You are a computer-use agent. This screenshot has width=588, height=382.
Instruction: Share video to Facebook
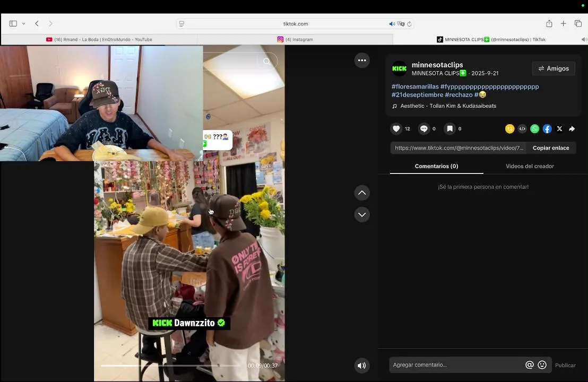point(547,129)
